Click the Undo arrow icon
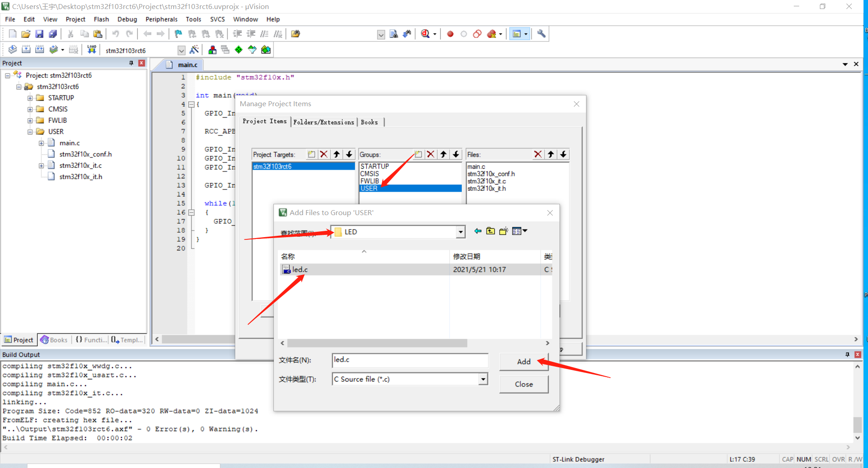Viewport: 868px width, 468px height. (x=116, y=34)
